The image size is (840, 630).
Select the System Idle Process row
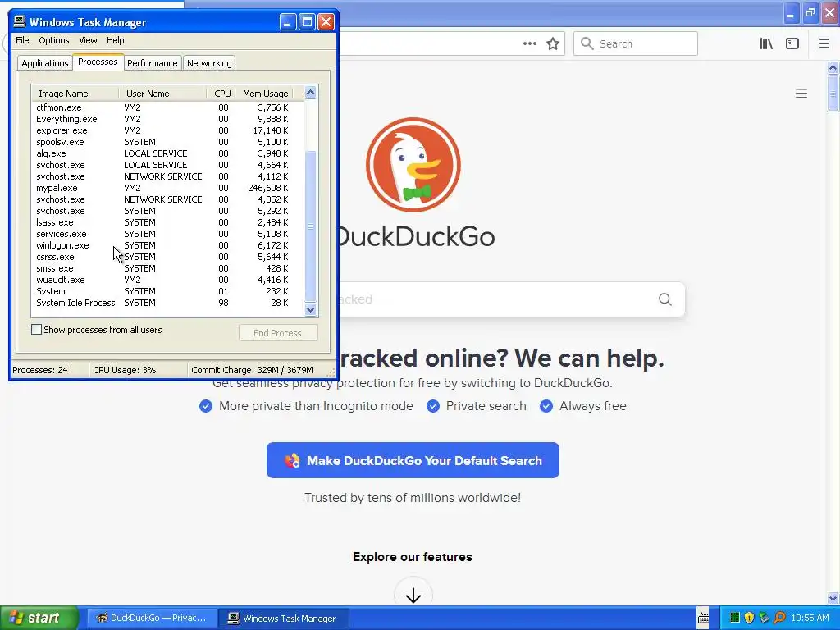(x=167, y=304)
